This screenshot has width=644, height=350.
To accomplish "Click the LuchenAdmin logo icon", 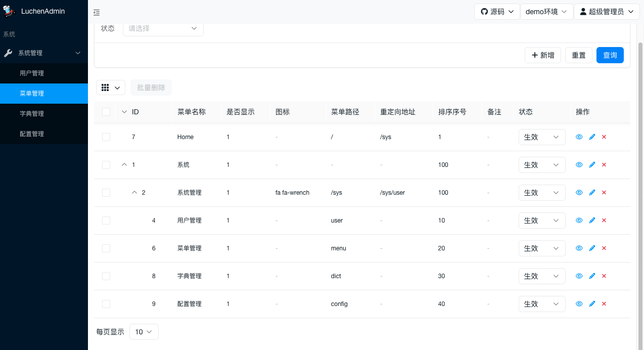I will coord(9,11).
